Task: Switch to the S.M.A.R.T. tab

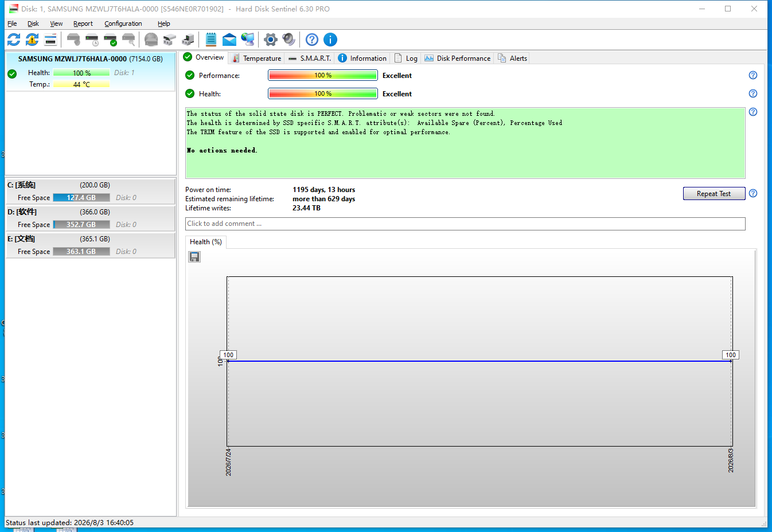Action: [x=310, y=58]
